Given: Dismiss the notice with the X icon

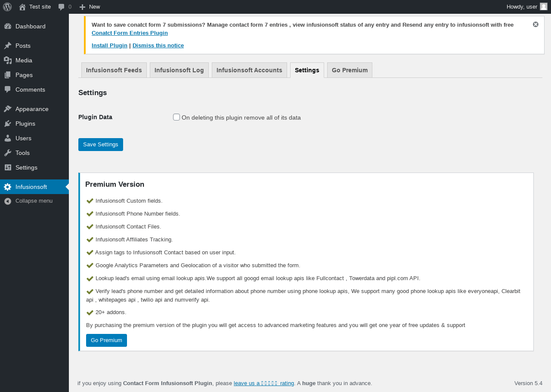Looking at the screenshot, I should click(536, 25).
